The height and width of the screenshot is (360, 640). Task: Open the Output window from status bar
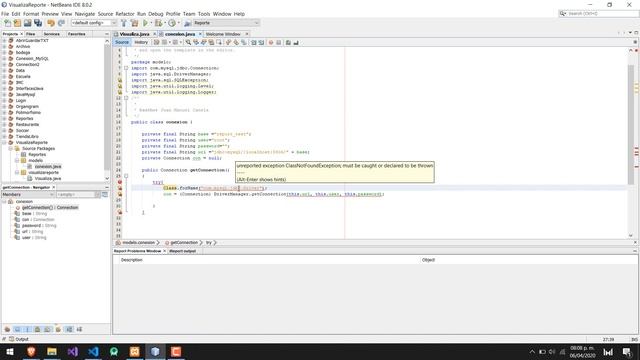(19, 339)
